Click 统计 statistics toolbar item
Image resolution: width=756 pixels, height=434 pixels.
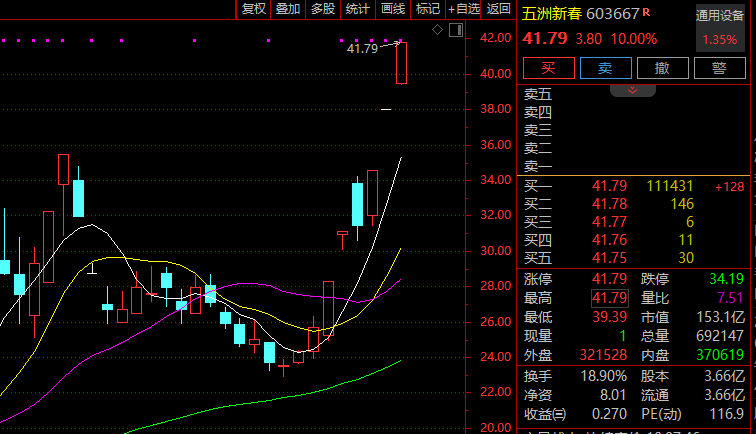(357, 9)
